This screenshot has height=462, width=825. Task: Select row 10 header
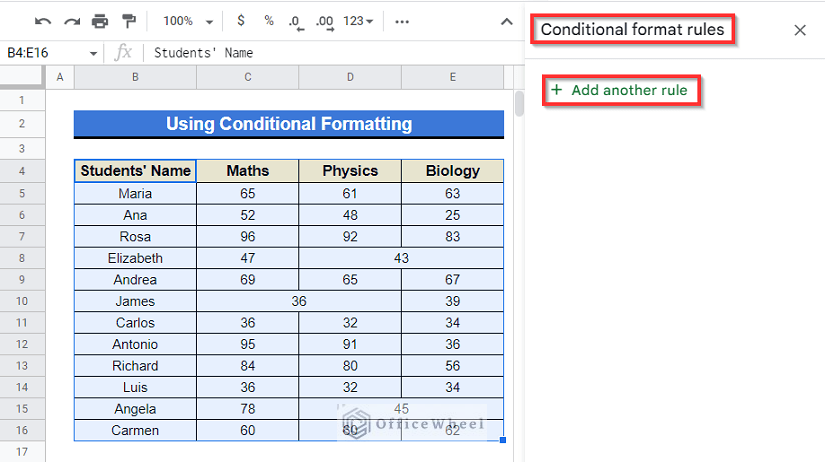coord(22,302)
